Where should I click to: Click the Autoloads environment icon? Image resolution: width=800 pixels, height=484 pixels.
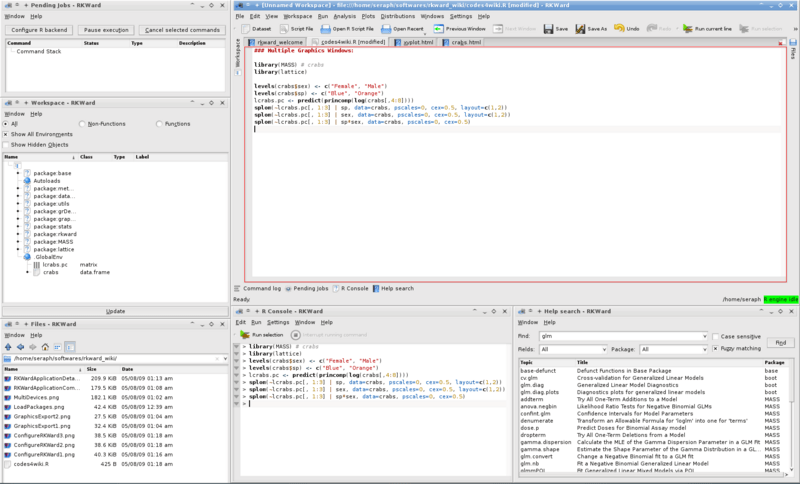(27, 181)
